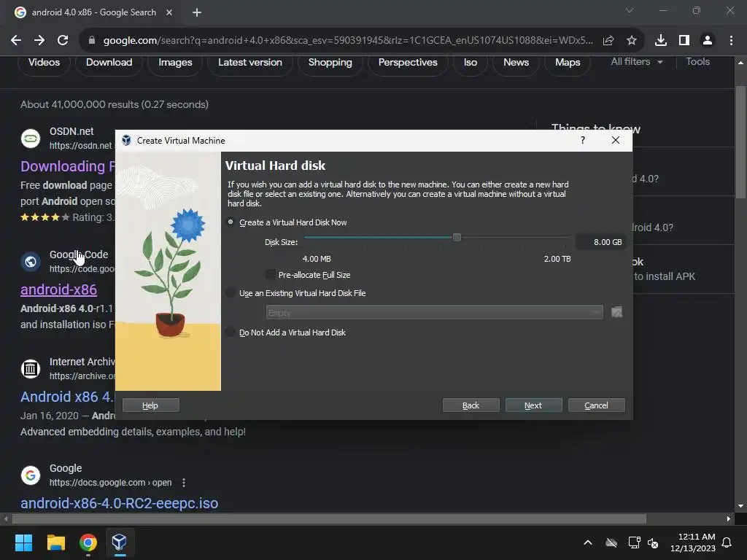747x560 pixels.
Task: Filter results by Iso
Action: [471, 63]
